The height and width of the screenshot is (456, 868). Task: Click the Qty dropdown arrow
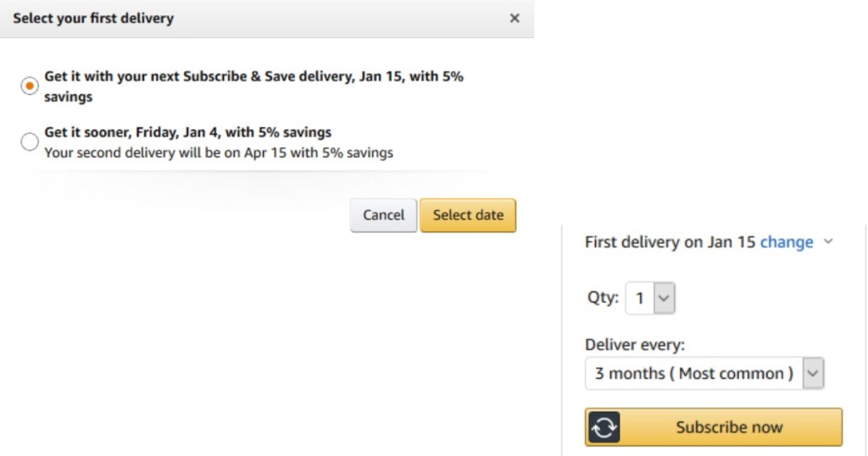coord(665,298)
